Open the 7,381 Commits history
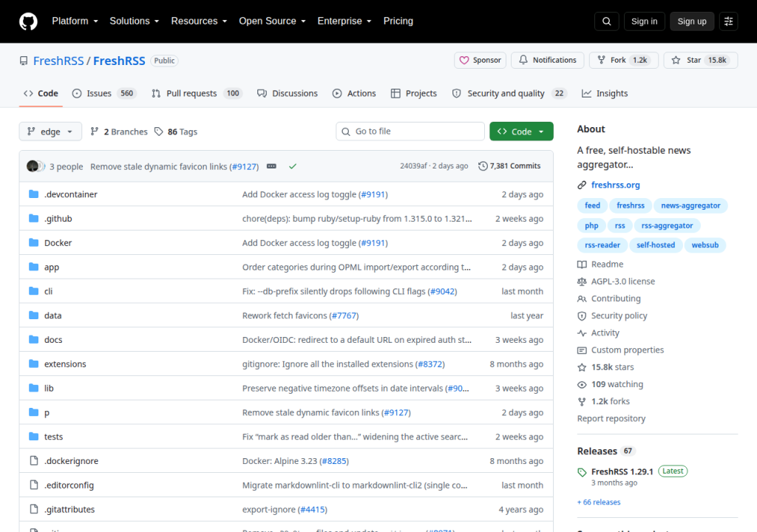Image resolution: width=757 pixels, height=532 pixels. (509, 166)
